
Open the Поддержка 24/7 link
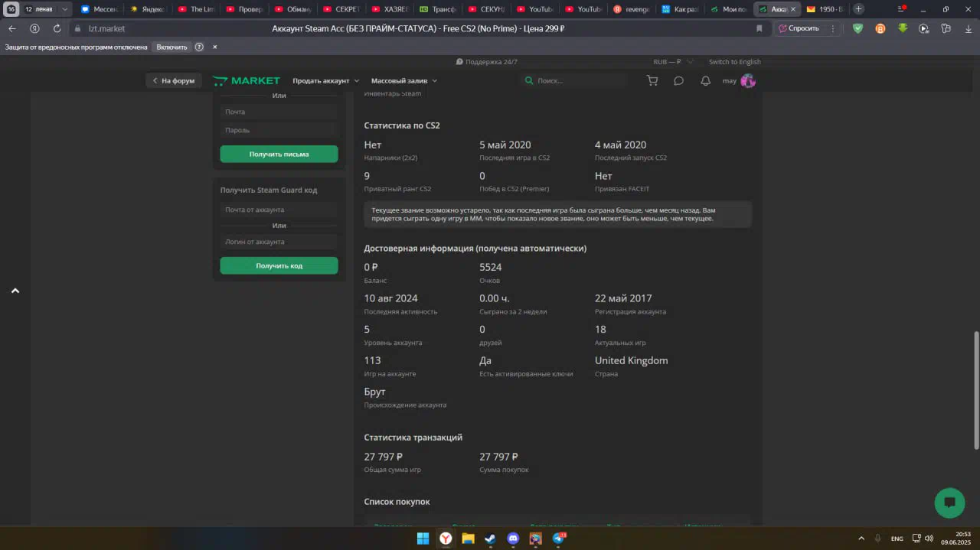[x=487, y=62]
